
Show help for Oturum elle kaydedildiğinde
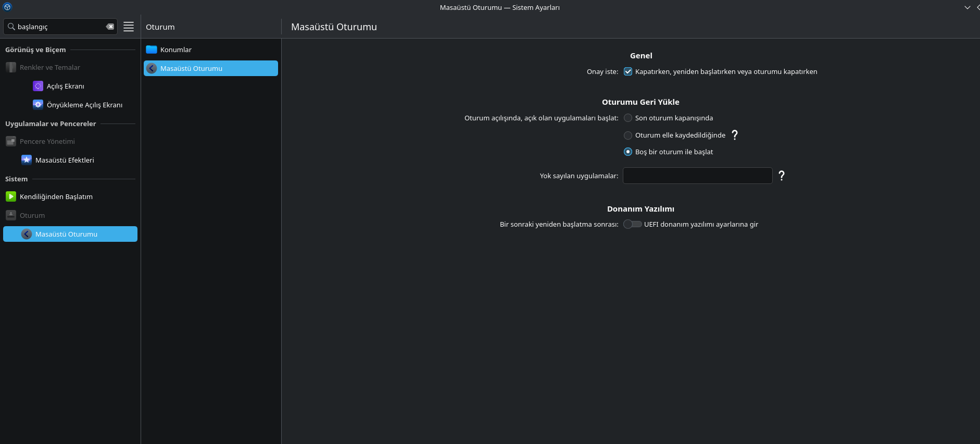735,135
